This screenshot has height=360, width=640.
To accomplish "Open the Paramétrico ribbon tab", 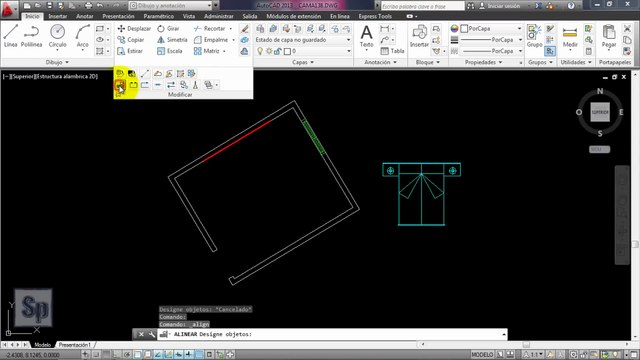I will click(158, 16).
